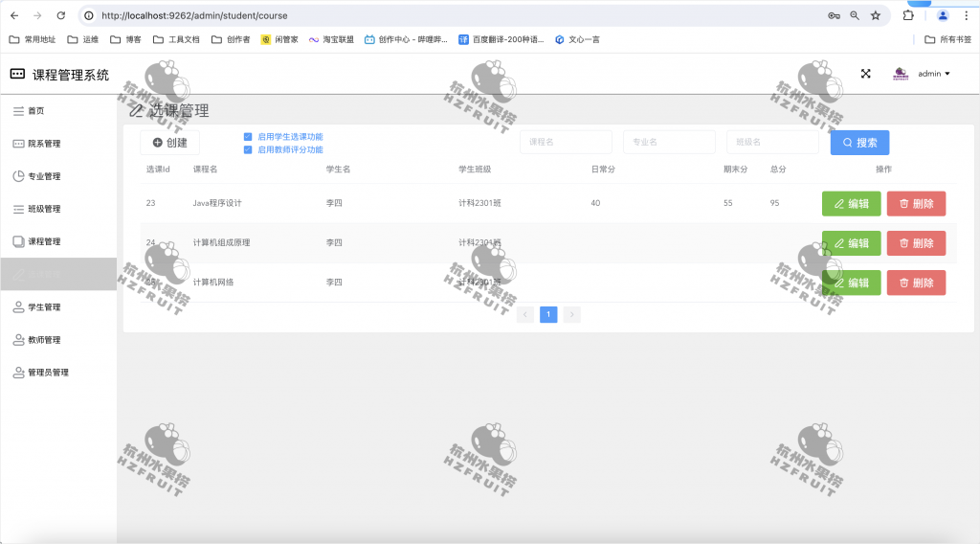Toggle 启用学生选课功能 checkbox

pos(248,136)
